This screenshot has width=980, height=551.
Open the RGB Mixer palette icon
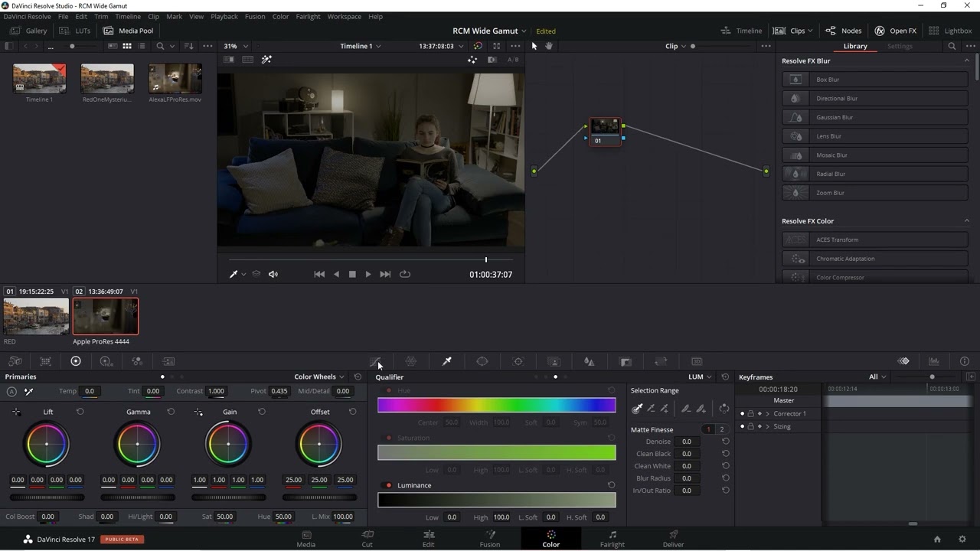[x=137, y=361]
